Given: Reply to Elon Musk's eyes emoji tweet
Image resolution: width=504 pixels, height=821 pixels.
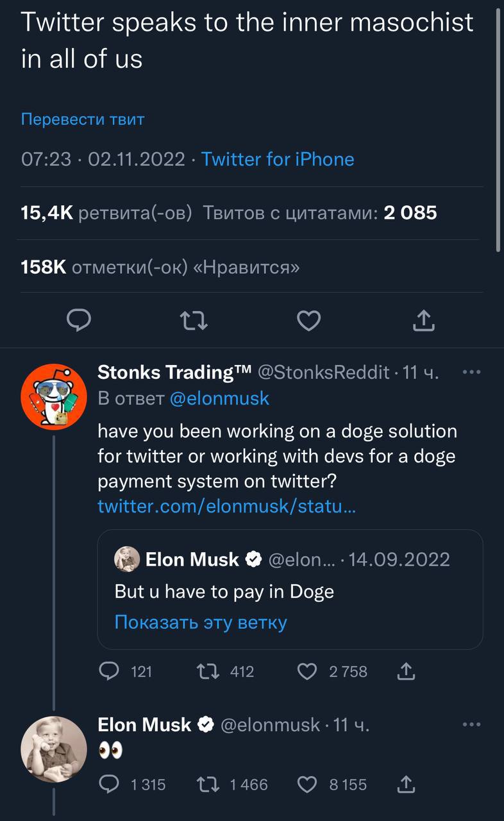Looking at the screenshot, I should tap(110, 784).
